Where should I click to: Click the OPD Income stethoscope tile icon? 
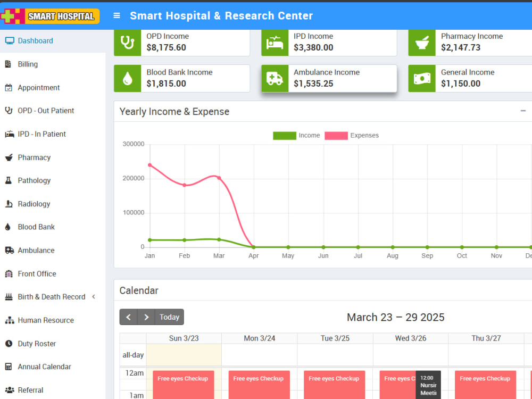pos(128,43)
